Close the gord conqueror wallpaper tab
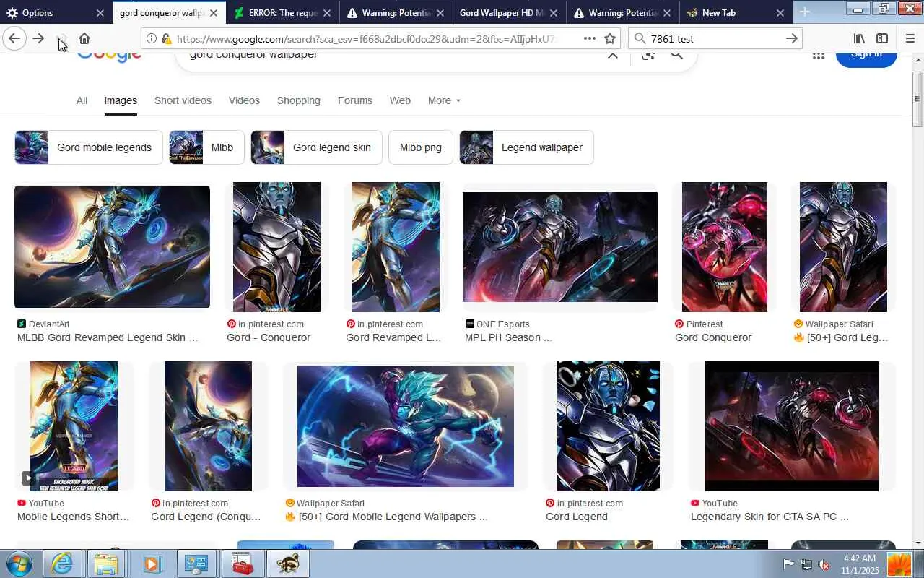The image size is (924, 578). tap(214, 13)
